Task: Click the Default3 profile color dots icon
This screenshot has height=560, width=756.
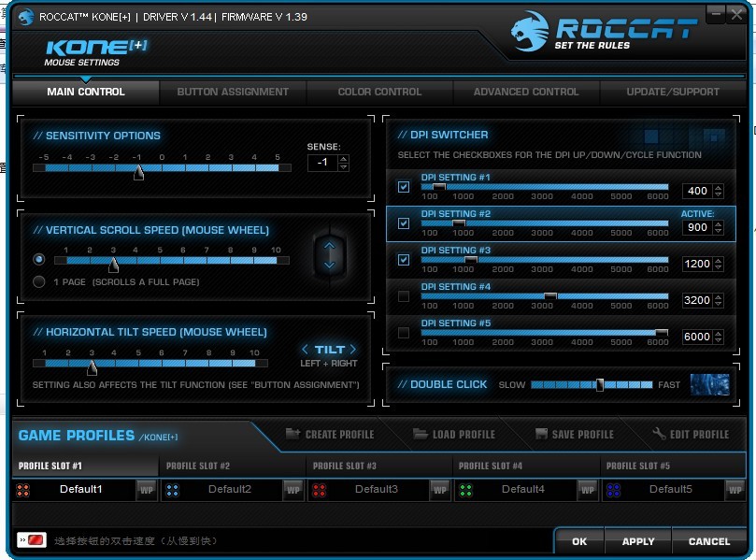Action: tap(319, 490)
